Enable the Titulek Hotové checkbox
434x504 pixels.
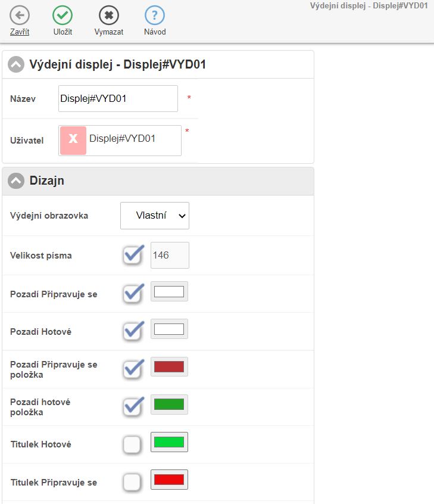coord(132,444)
